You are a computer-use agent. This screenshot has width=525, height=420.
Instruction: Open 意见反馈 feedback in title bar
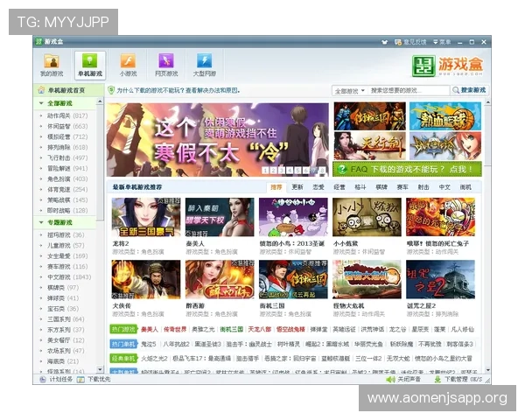(410, 42)
